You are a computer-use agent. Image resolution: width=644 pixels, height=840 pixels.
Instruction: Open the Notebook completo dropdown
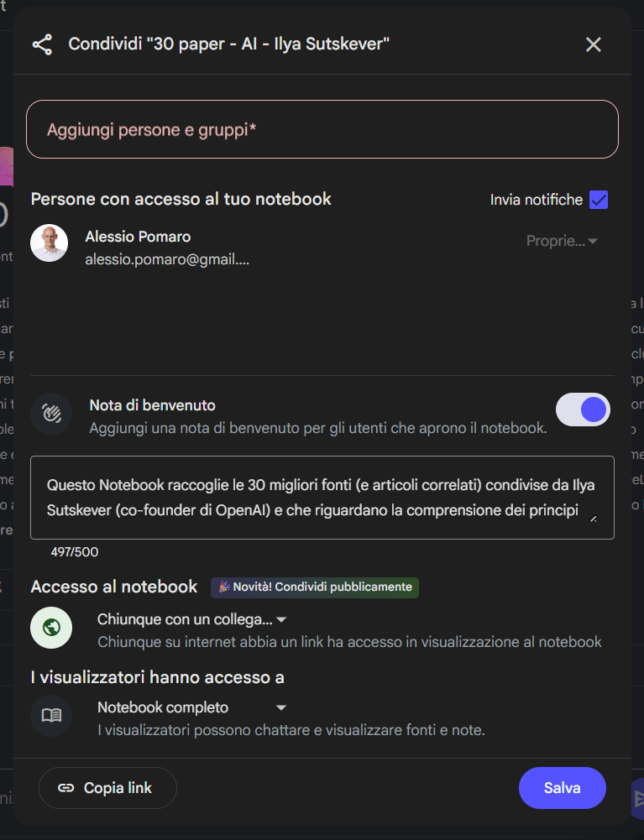tap(192, 707)
